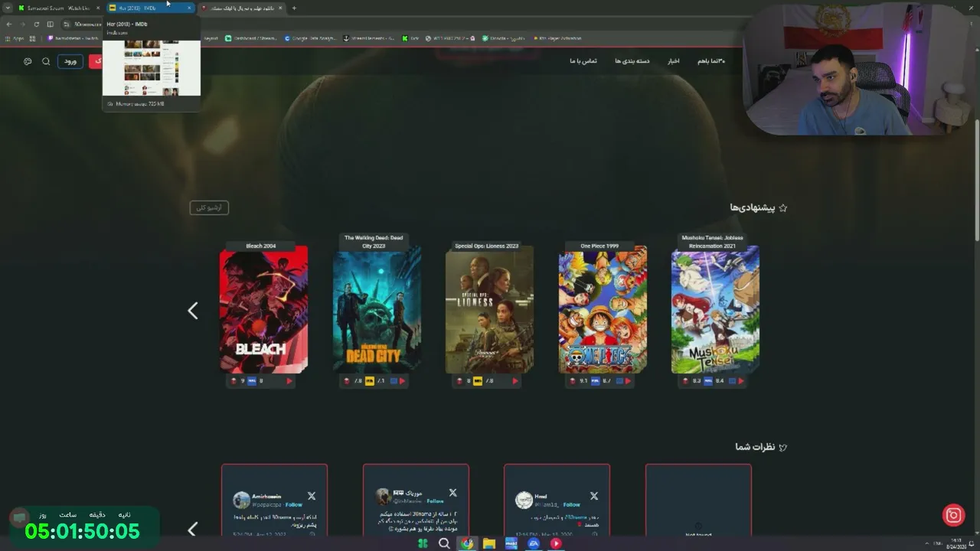Click the page vertical scrollbar
The height and width of the screenshot is (551, 980).
[976, 180]
